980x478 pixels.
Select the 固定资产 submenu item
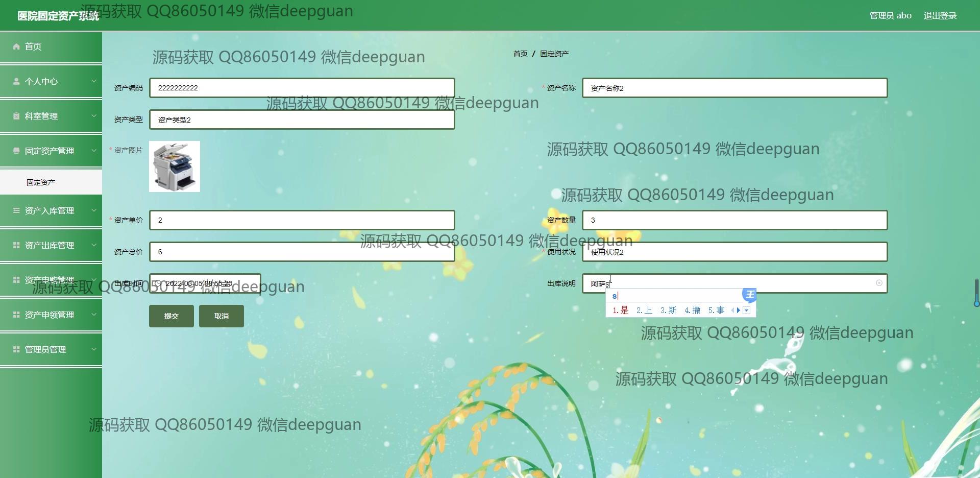[x=41, y=182]
